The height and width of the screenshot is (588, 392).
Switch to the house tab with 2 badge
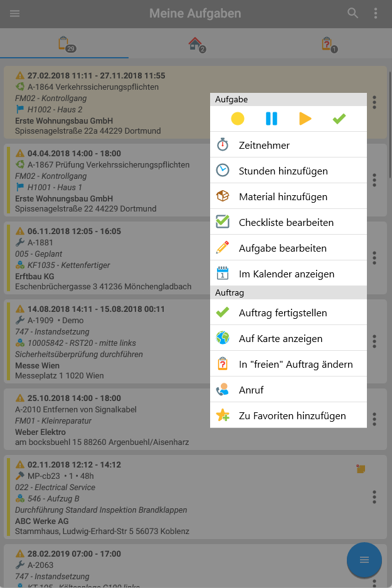(x=196, y=45)
